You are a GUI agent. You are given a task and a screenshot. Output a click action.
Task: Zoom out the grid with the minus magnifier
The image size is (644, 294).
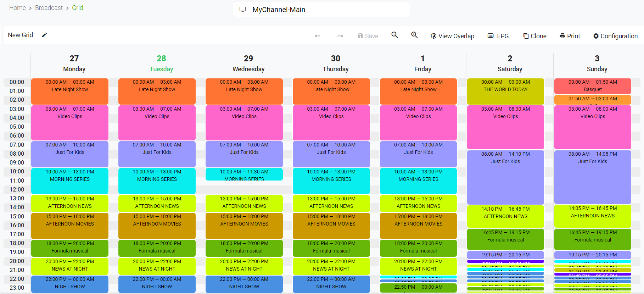[394, 35]
